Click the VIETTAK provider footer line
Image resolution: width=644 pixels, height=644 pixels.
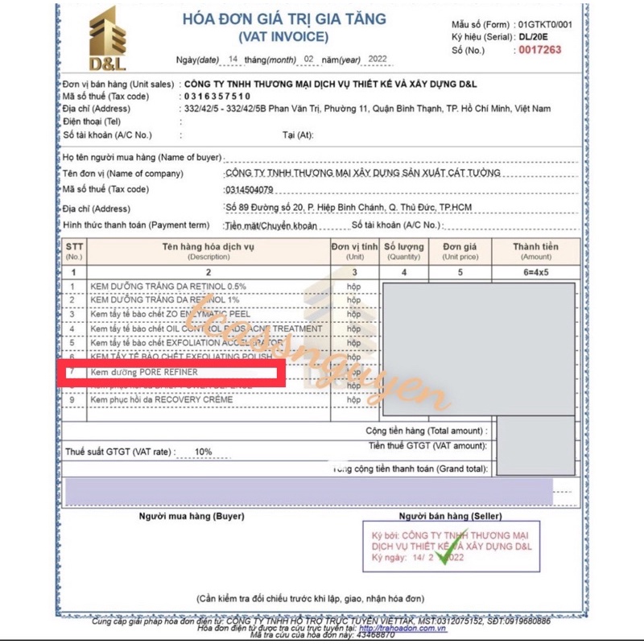pos(321,621)
